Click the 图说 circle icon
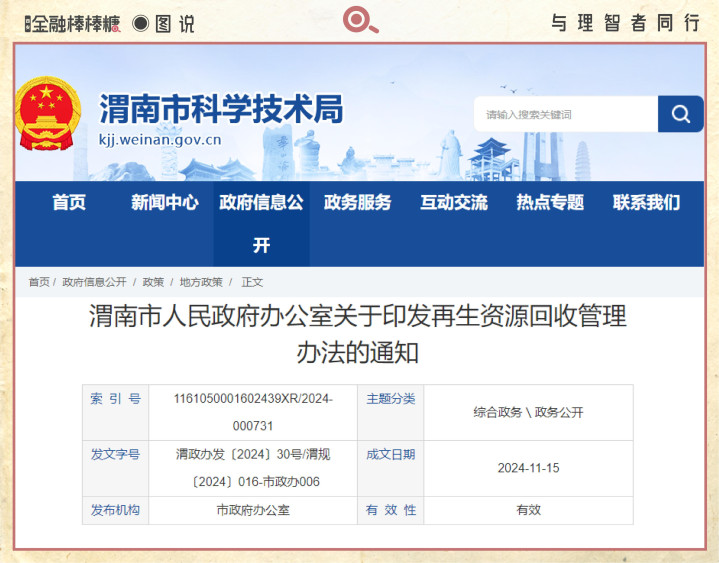This screenshot has width=719, height=563. 140,23
